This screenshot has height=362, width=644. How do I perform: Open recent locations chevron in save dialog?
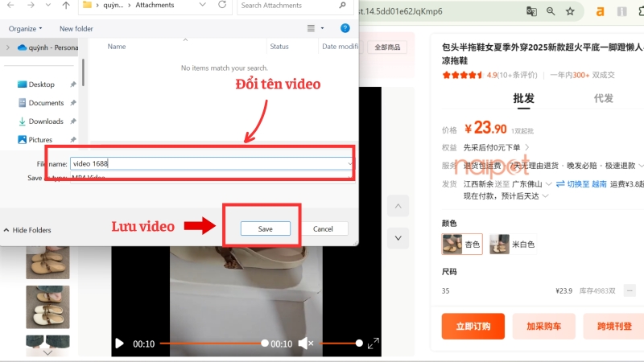(x=48, y=5)
